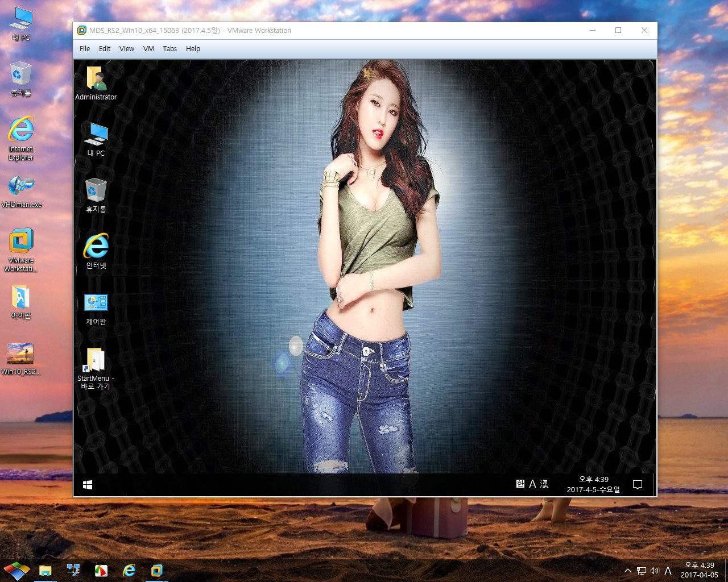Click the network computers icon in the host taskbar
728x582 pixels.
click(73, 570)
